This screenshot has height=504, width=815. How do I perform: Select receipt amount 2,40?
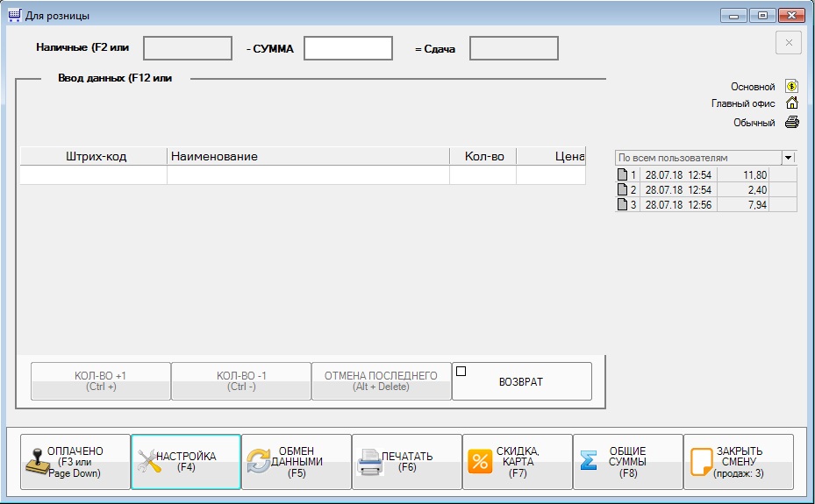tap(757, 190)
